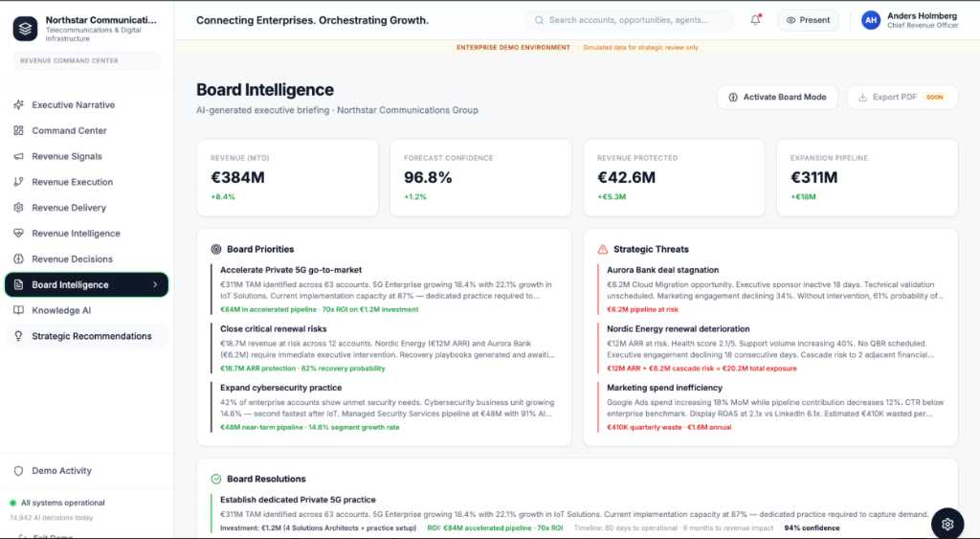Click '€6.2M pipeline at risk' text
The width and height of the screenshot is (980, 539).
[x=642, y=309]
